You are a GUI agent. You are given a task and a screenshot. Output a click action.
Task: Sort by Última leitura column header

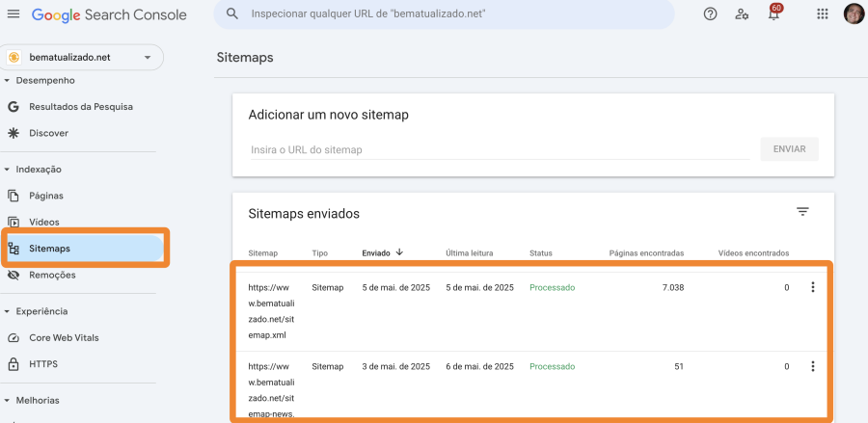coord(470,253)
